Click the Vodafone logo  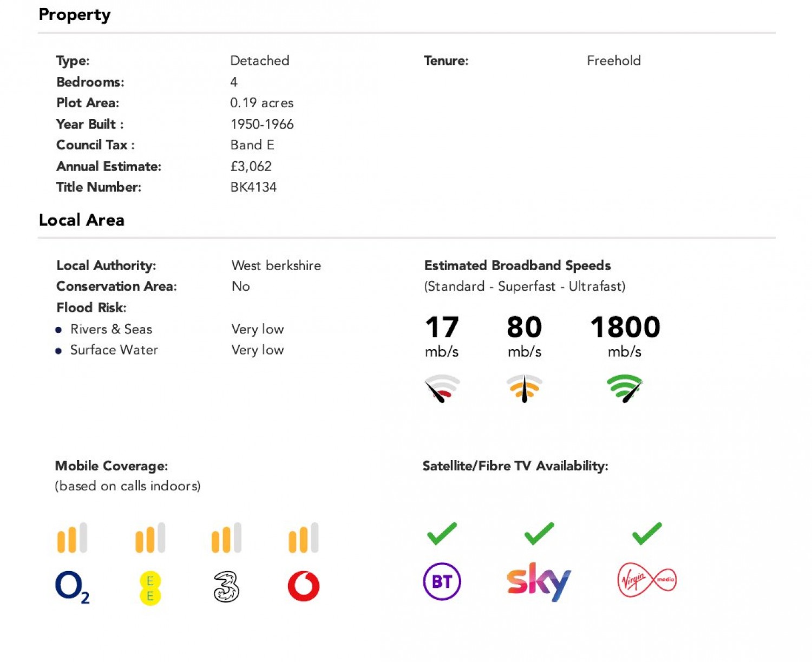pos(304,586)
